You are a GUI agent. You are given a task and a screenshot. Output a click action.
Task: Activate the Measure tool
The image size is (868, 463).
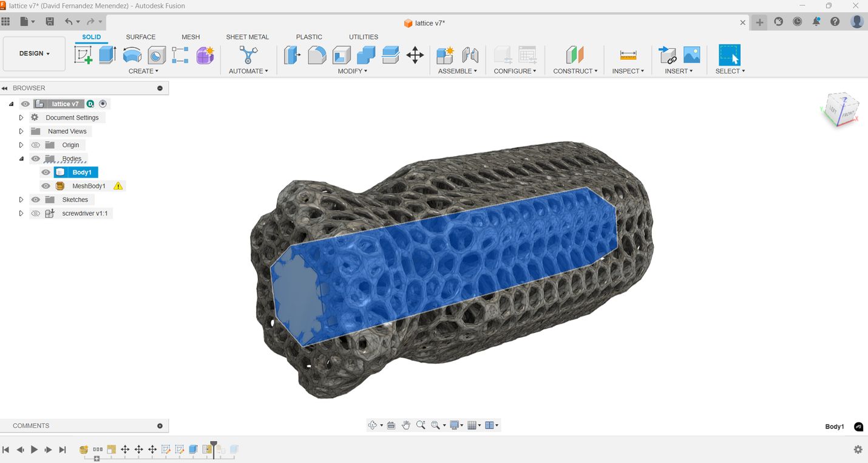click(628, 55)
